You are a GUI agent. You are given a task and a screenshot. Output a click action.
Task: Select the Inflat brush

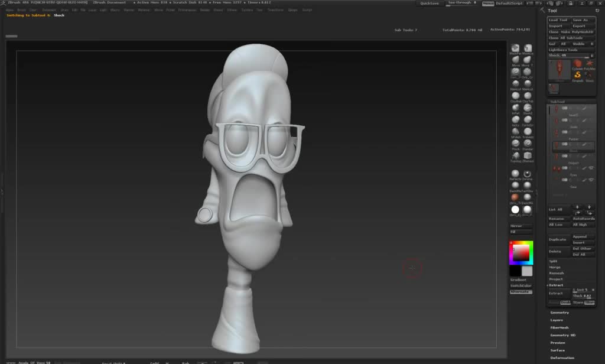[515, 108]
